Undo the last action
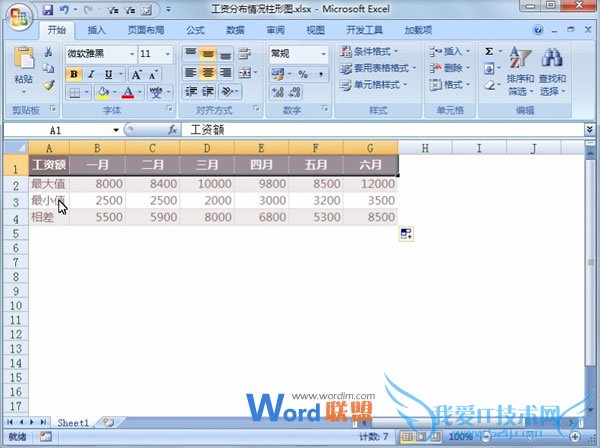Image resolution: width=600 pixels, height=448 pixels. pyautogui.click(x=64, y=10)
